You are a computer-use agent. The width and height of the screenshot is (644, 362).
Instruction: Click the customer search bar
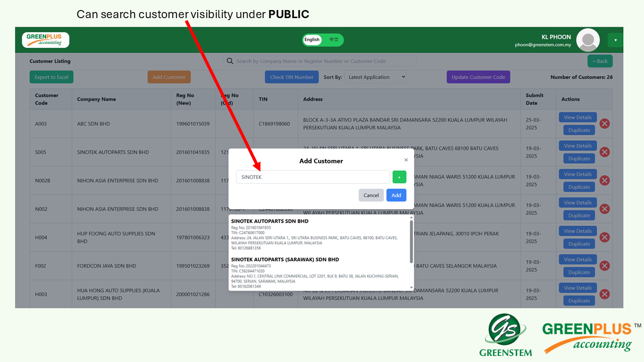320,61
